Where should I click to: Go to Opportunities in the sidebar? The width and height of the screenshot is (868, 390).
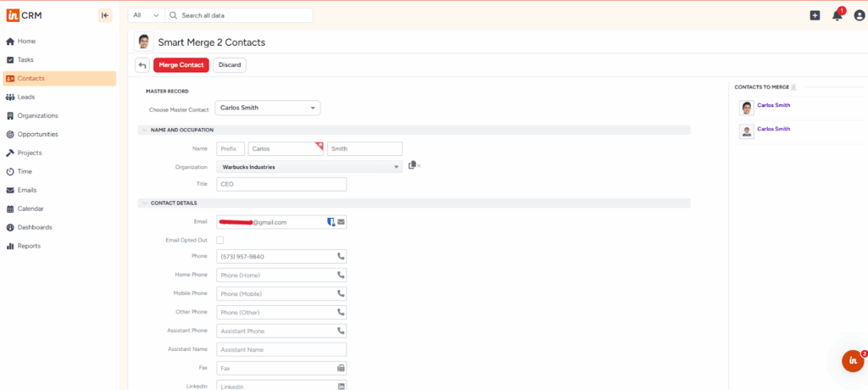(x=37, y=134)
